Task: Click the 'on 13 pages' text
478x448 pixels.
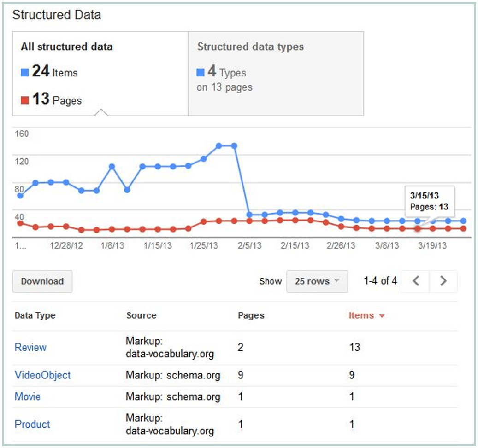Action: [x=224, y=87]
